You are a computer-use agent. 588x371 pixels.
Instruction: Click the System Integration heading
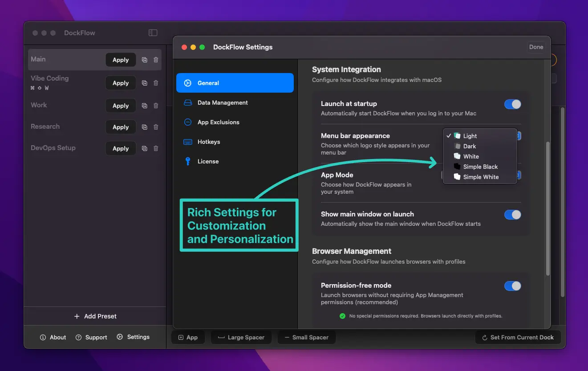346,69
